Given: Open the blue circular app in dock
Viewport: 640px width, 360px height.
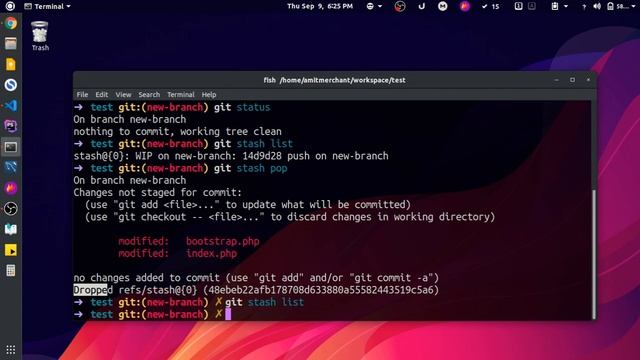Looking at the screenshot, I should [x=11, y=85].
